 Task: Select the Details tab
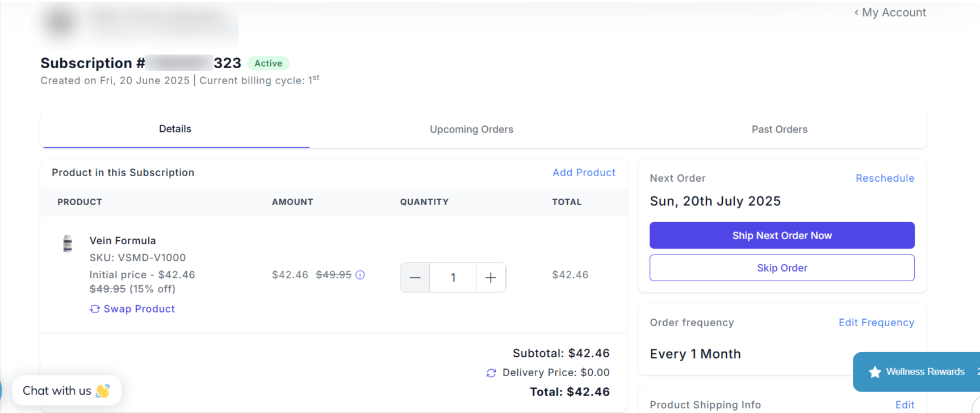coord(175,129)
